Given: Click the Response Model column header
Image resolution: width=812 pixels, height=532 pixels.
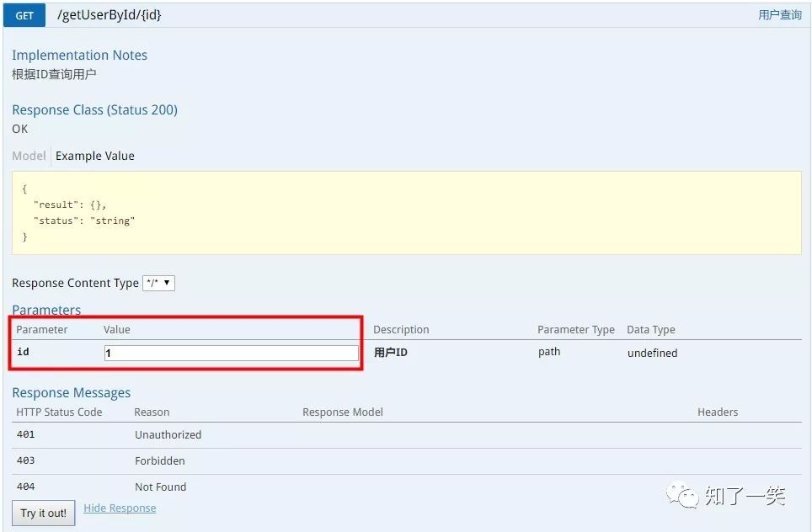Looking at the screenshot, I should click(x=343, y=412).
